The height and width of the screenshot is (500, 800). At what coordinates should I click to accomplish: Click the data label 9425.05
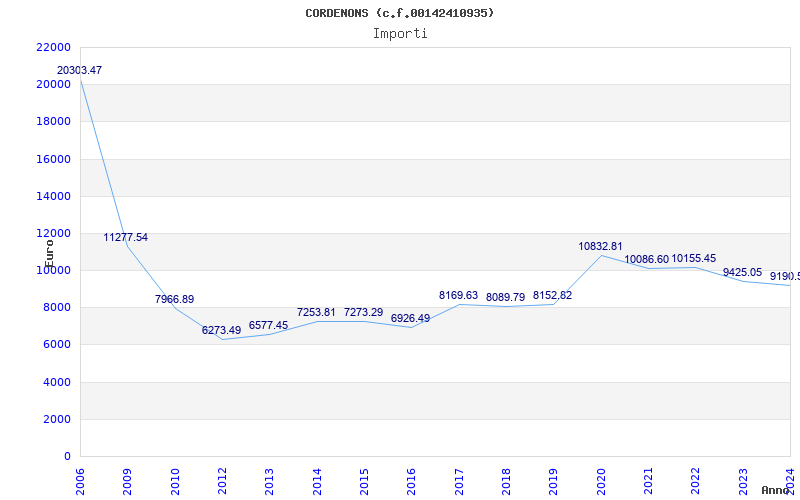[x=742, y=272]
